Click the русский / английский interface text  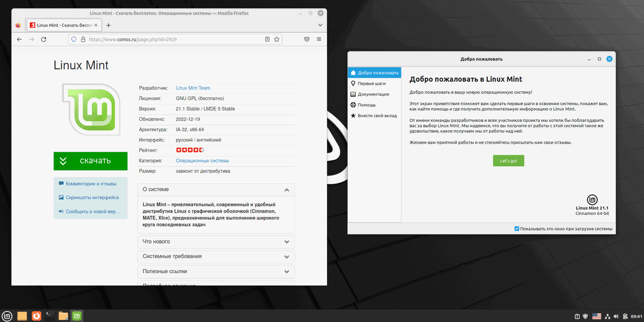point(199,140)
